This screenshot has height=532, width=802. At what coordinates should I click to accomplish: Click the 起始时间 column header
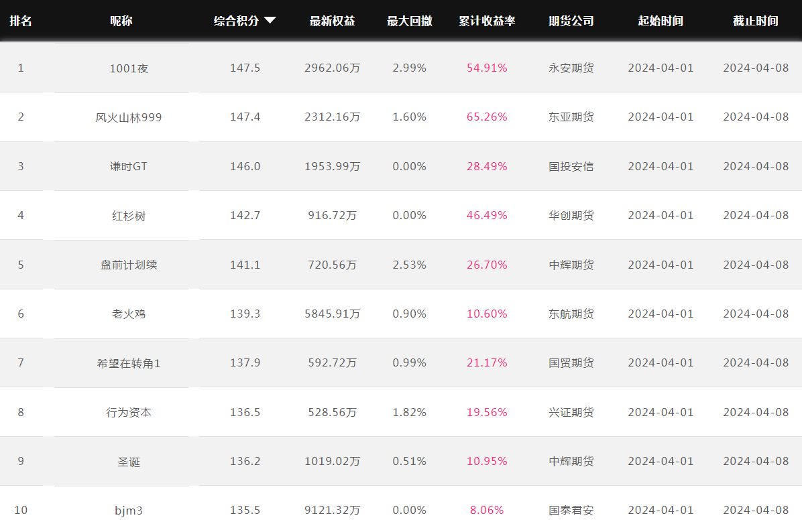coord(661,21)
